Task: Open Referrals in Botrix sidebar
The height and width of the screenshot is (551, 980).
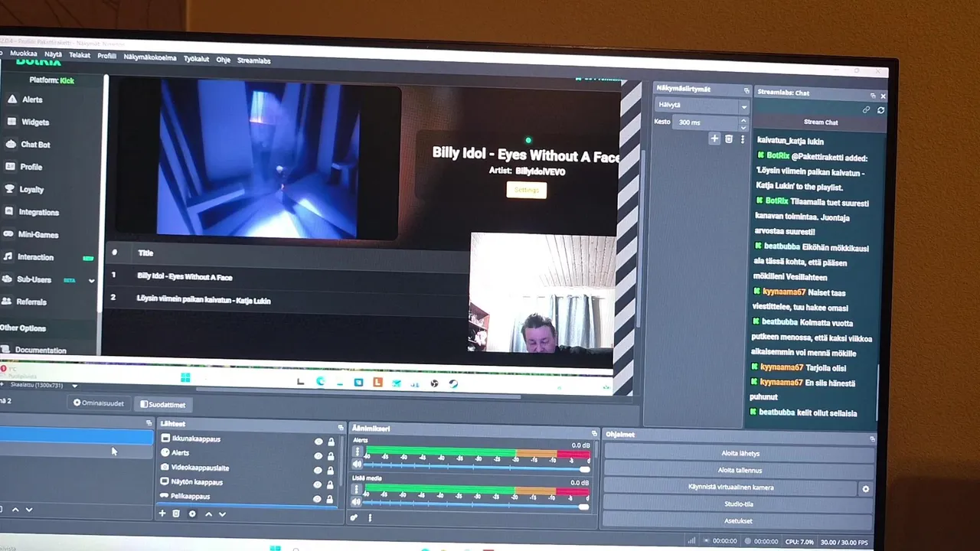Action: tap(31, 302)
